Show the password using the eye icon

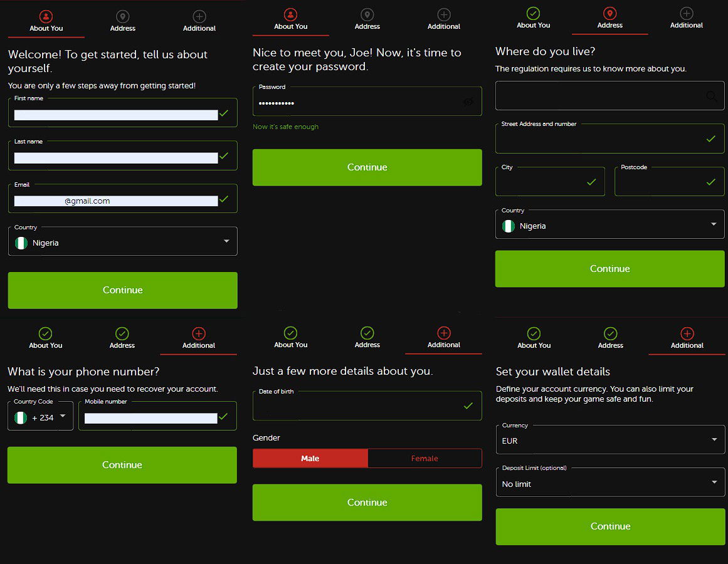468,101
